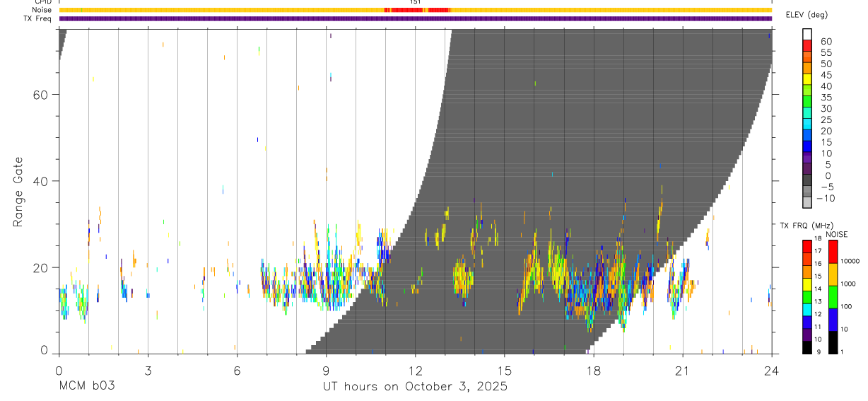Screen dimensions: 868x401
Task: Click the '100' label in the NOISE legend
Action: point(848,306)
